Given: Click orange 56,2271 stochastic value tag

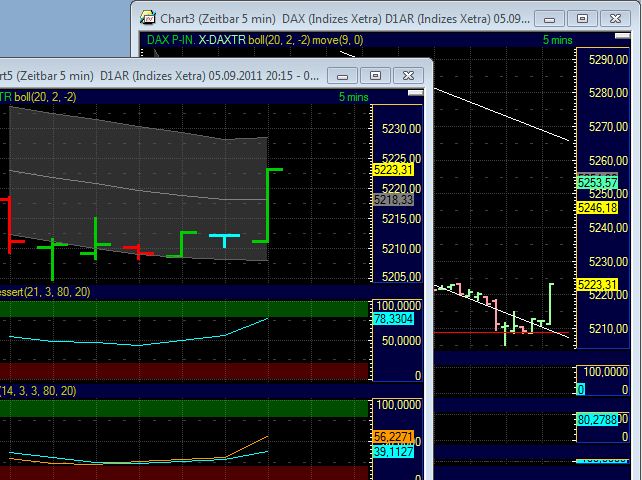Looking at the screenshot, I should click(x=393, y=437).
